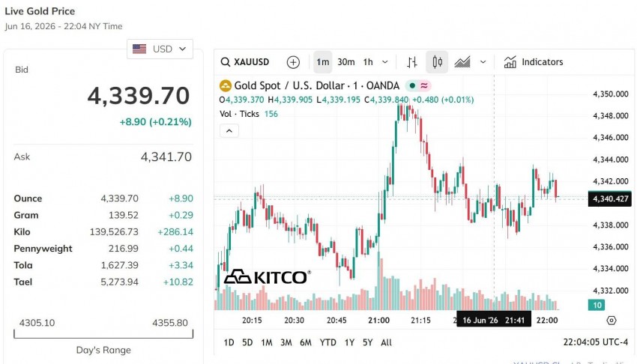Collapse the indicator legend chevron
Image resolution: width=637 pixels, height=364 pixels.
pos(229,130)
